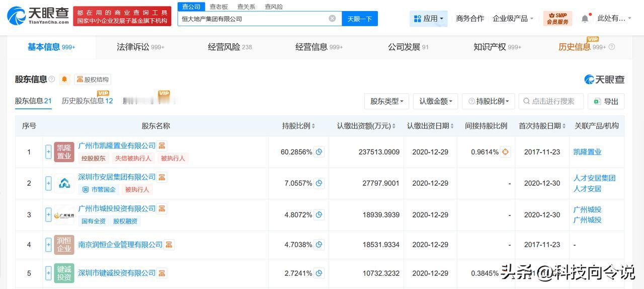Open equity chart icon beside 广州市凯隆置业有限公司
The width and height of the screenshot is (644, 289).
click(162, 146)
